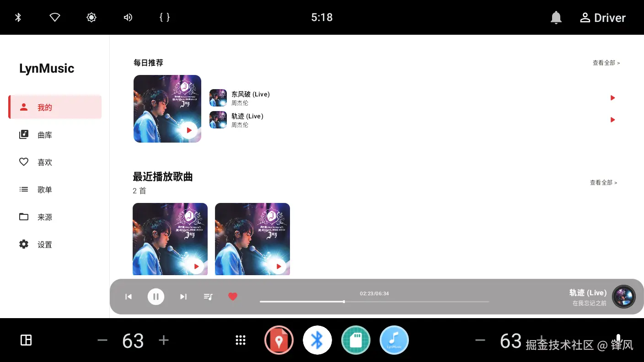Launch the LynMusic dock app
644x362 pixels.
click(x=394, y=340)
